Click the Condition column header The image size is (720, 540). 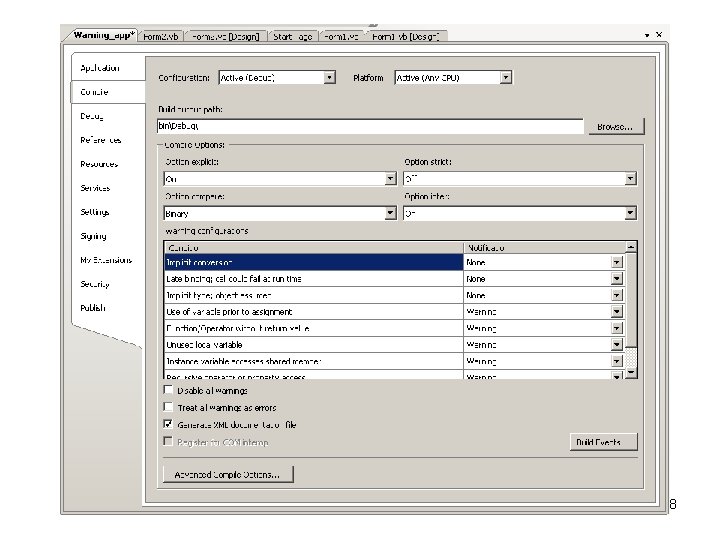[x=314, y=248]
